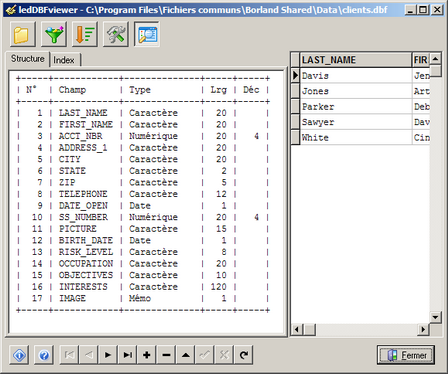Click the Jen cell in first row
Viewport: 448px width, 374px height.
click(x=421, y=76)
